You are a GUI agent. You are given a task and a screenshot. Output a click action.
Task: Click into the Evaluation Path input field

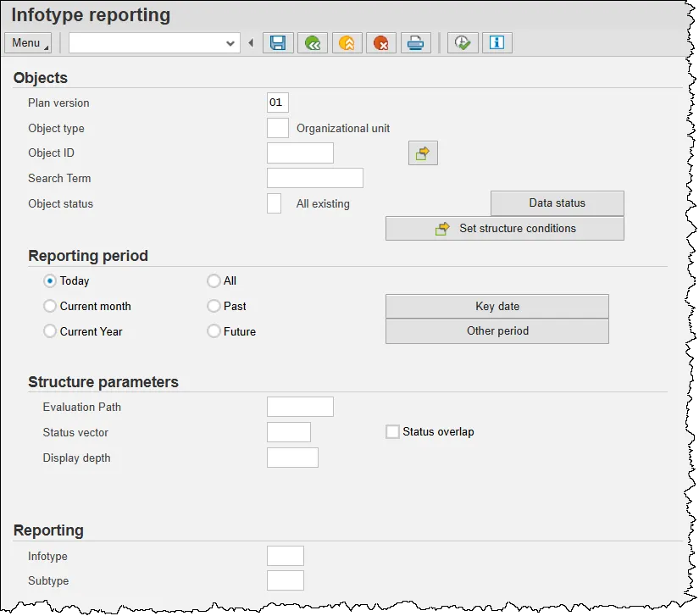300,407
